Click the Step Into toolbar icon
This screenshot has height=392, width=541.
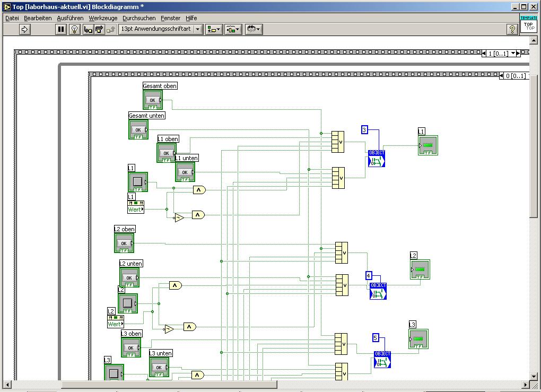click(88, 29)
